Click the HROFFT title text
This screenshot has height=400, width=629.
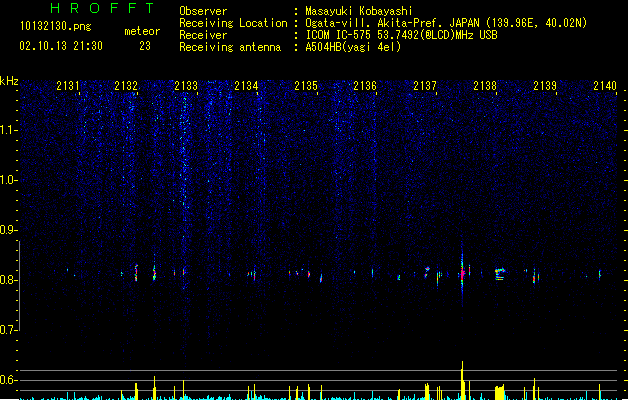coord(102,8)
